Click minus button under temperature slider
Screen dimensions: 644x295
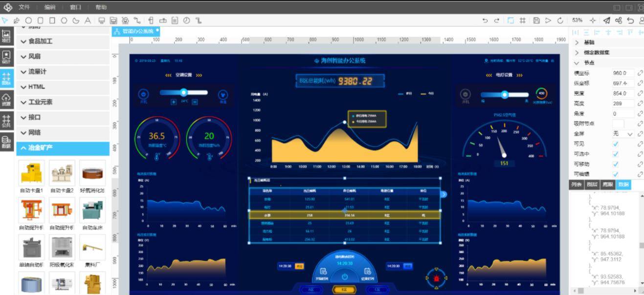click(195, 102)
